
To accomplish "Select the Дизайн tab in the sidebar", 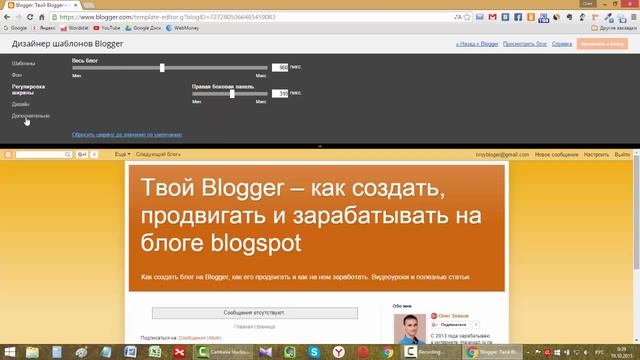I will click(x=20, y=104).
